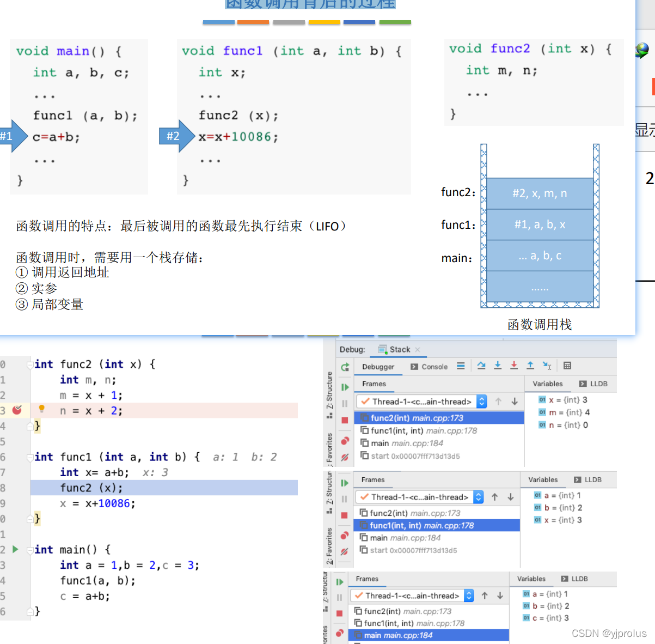Select Frames tab in panel with func2 selected

(374, 384)
